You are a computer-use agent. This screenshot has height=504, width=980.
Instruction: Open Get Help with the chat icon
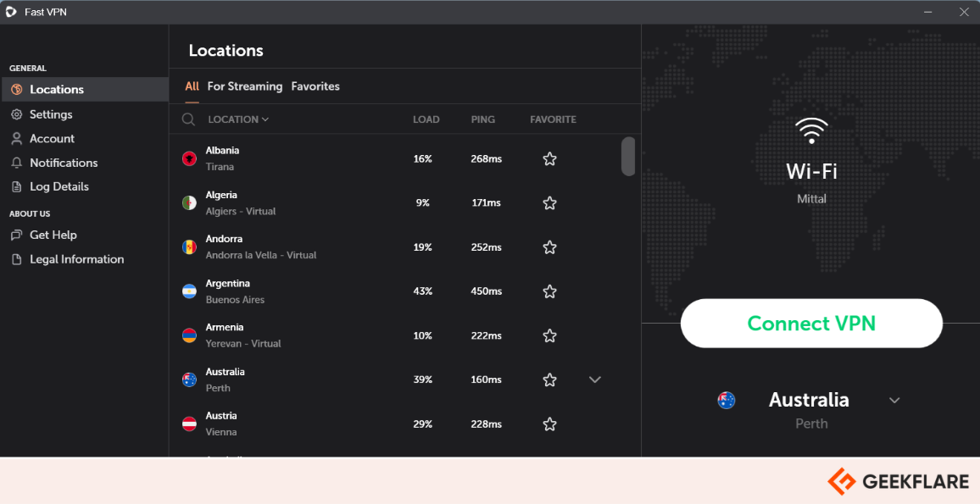17,235
